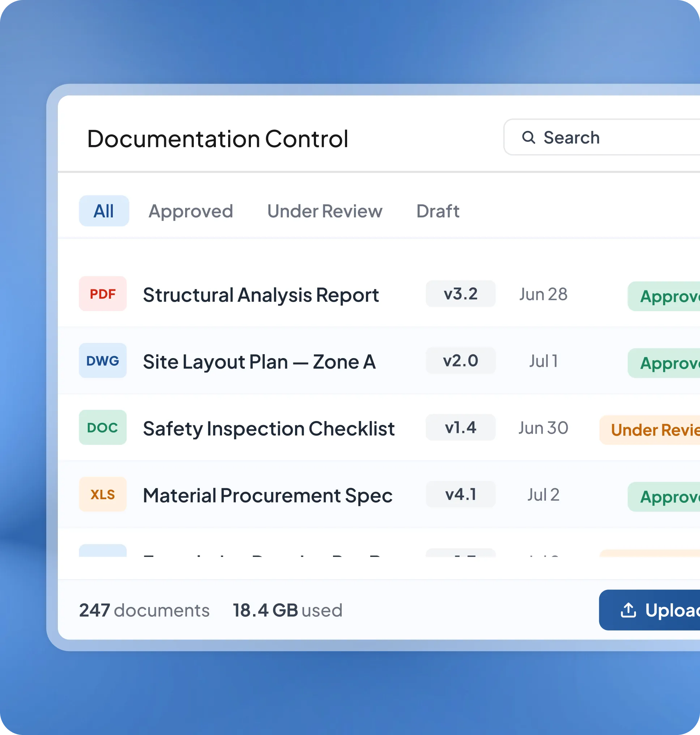Click the magnifier search icon
The width and height of the screenshot is (700, 735).
528,137
